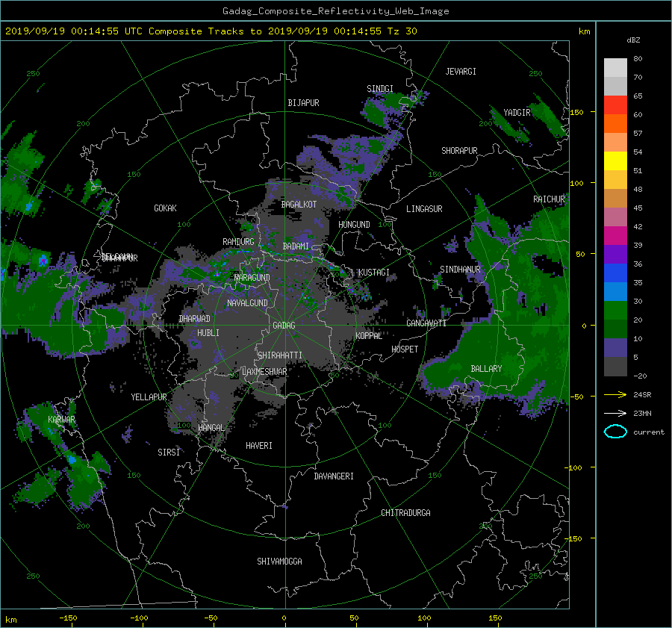The image size is (672, 628).
Task: Click the SINDGI city label
Action: coord(380,89)
